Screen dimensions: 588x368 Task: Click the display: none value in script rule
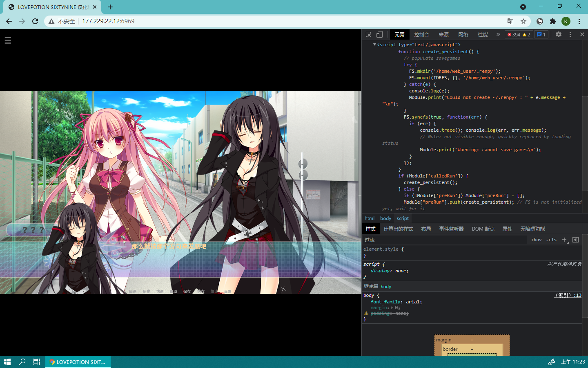click(402, 271)
